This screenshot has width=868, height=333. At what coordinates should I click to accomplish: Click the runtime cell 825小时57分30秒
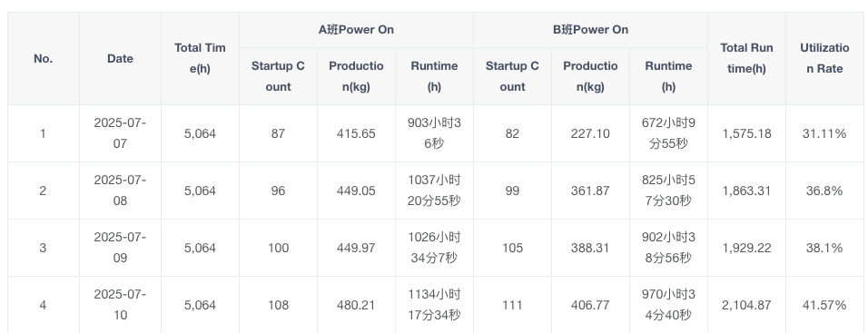(x=669, y=191)
